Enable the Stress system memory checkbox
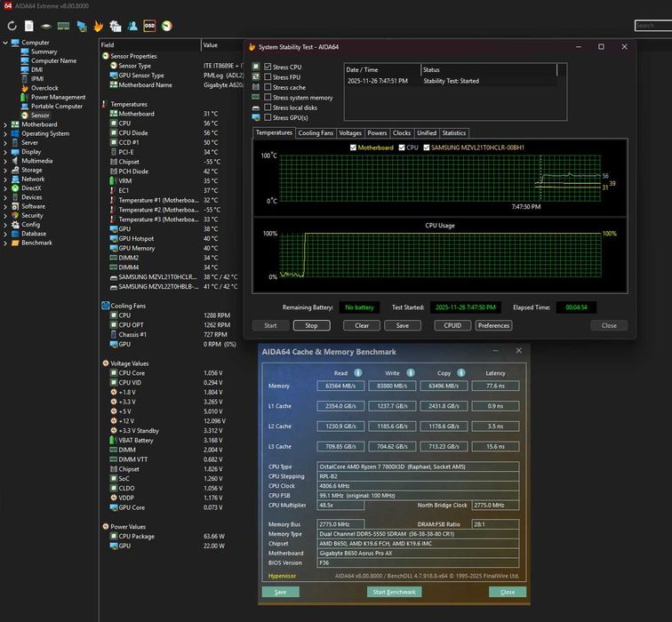 pos(268,98)
